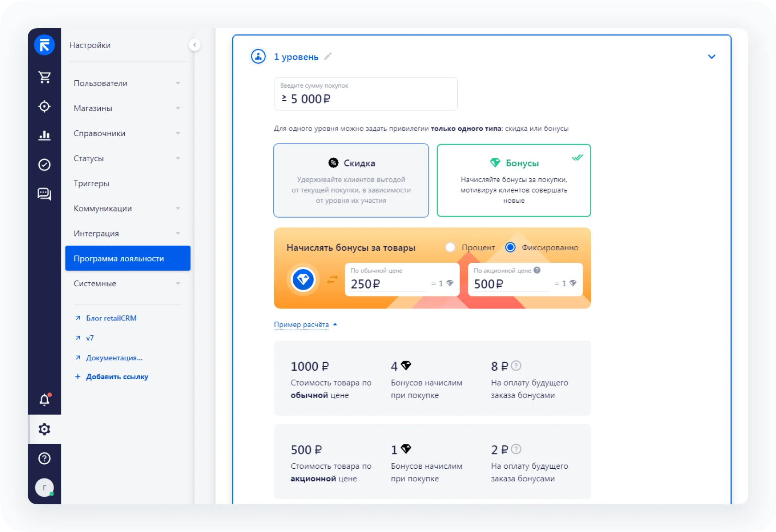This screenshot has width=776, height=532.
Task: Open the chat messages sidebar icon
Action: click(44, 194)
